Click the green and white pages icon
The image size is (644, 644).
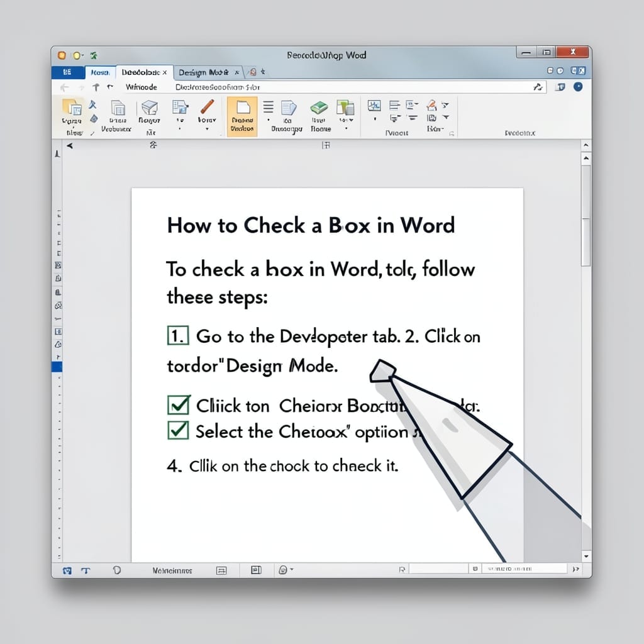tap(345, 107)
